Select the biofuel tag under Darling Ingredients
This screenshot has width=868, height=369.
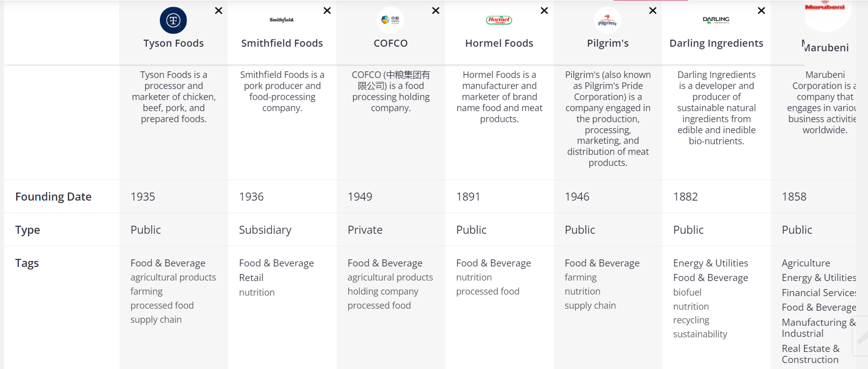(687, 292)
